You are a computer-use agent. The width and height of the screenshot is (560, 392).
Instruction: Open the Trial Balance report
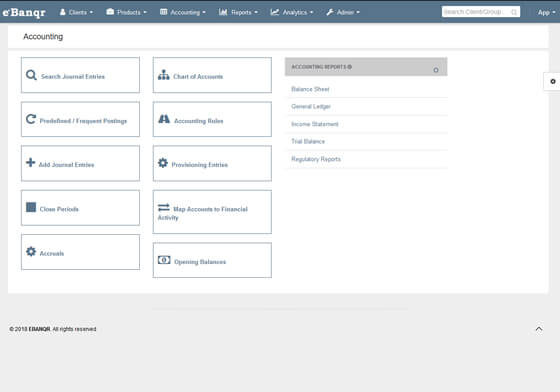tap(308, 141)
